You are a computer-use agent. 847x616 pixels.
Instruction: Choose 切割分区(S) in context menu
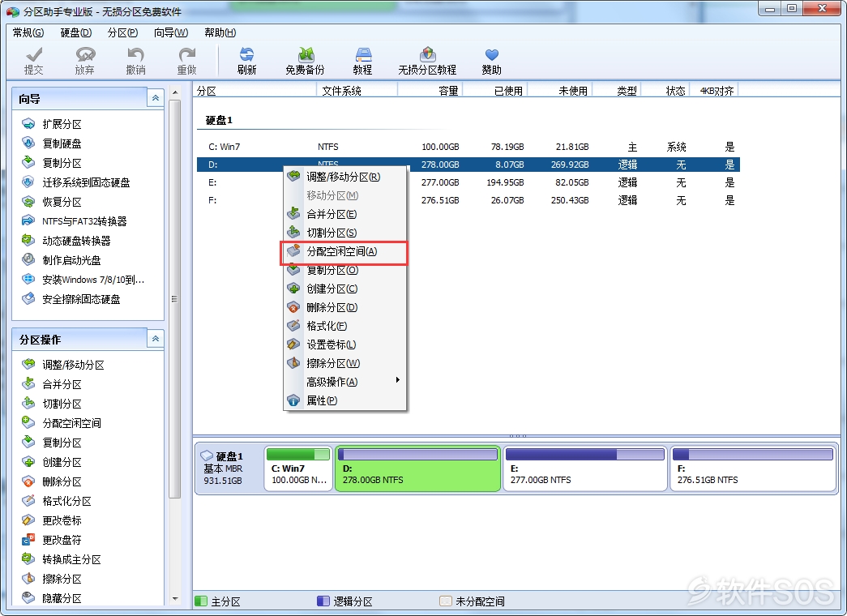(344, 233)
